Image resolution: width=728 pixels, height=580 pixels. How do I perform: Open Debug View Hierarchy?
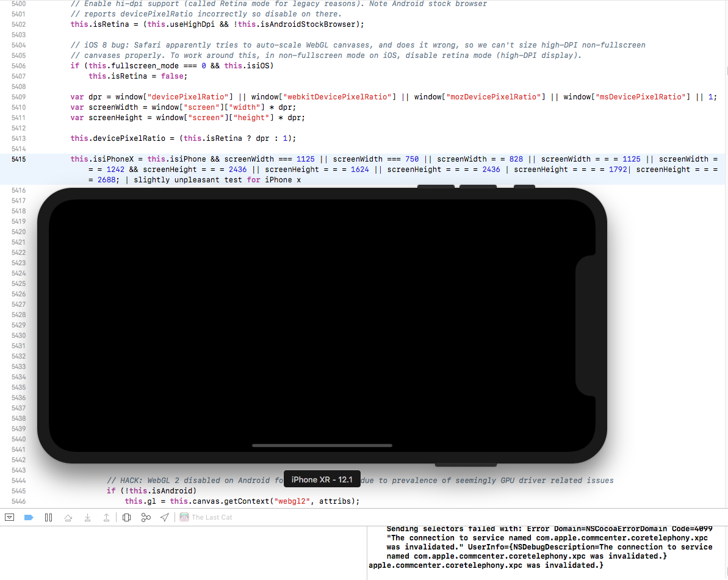click(x=126, y=517)
